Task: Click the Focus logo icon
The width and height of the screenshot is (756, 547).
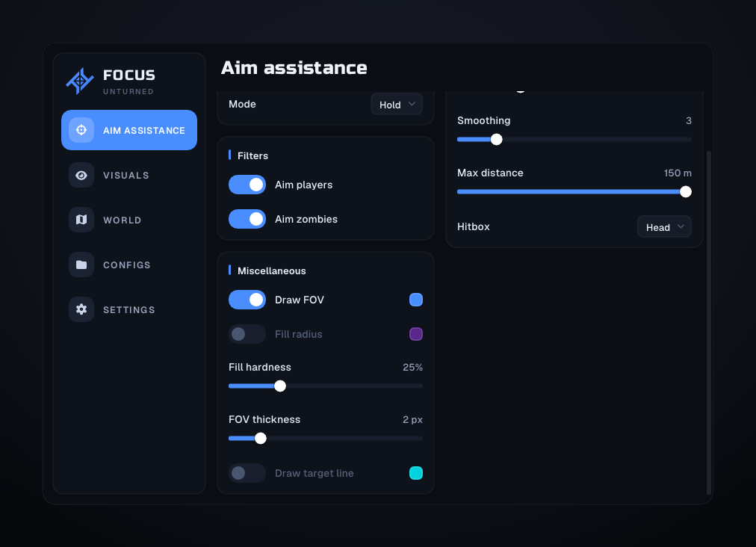Action: click(x=80, y=81)
